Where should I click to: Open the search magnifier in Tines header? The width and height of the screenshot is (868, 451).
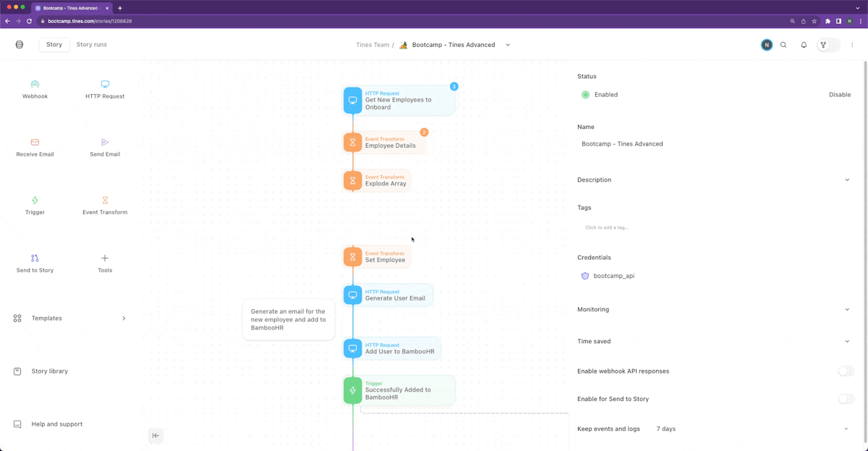783,45
